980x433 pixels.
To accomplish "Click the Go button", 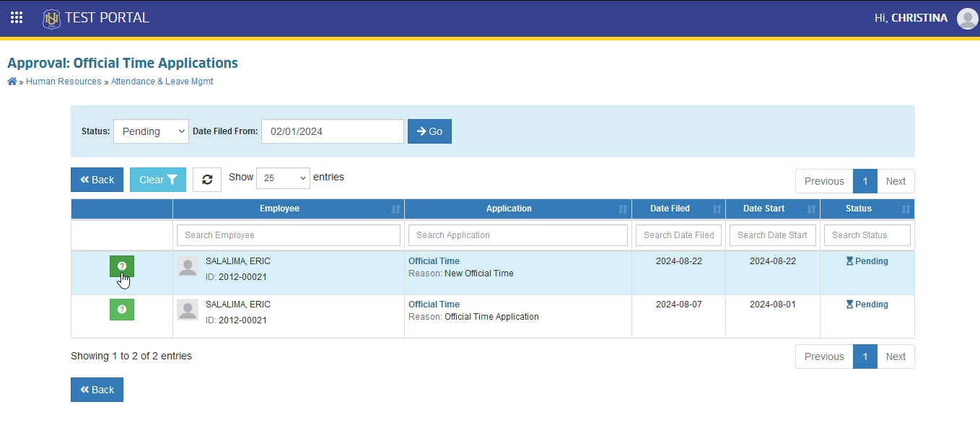I will pos(429,131).
